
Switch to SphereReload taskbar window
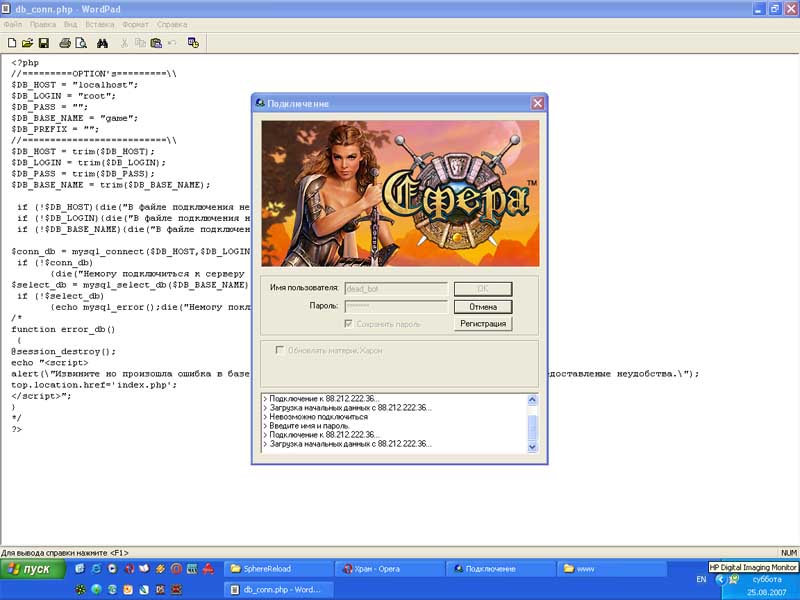[278, 569]
